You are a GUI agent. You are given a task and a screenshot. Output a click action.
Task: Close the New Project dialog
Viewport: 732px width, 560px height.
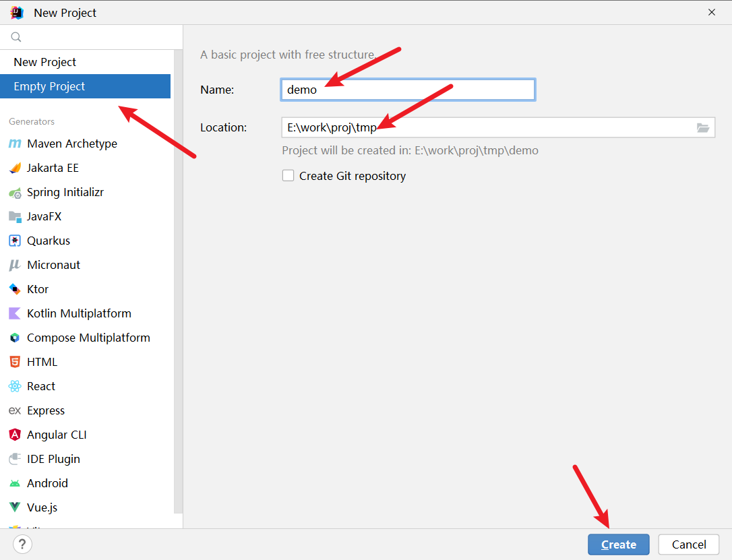[x=712, y=12]
